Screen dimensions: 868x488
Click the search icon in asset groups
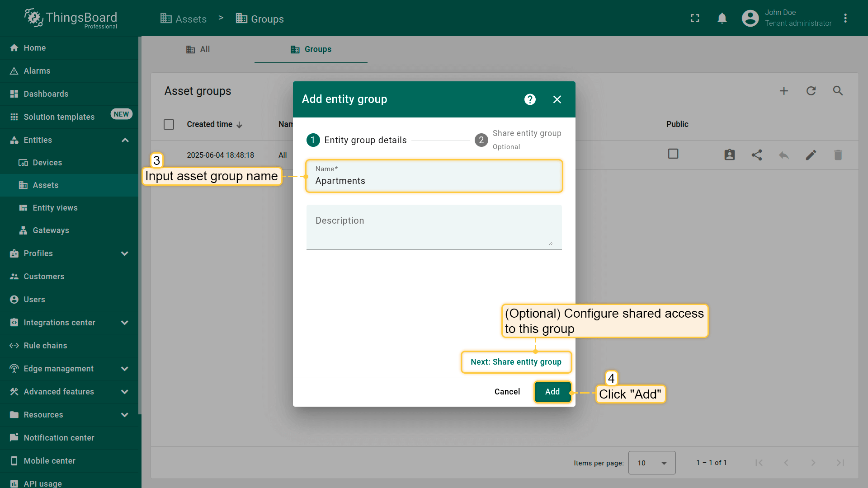coord(838,91)
